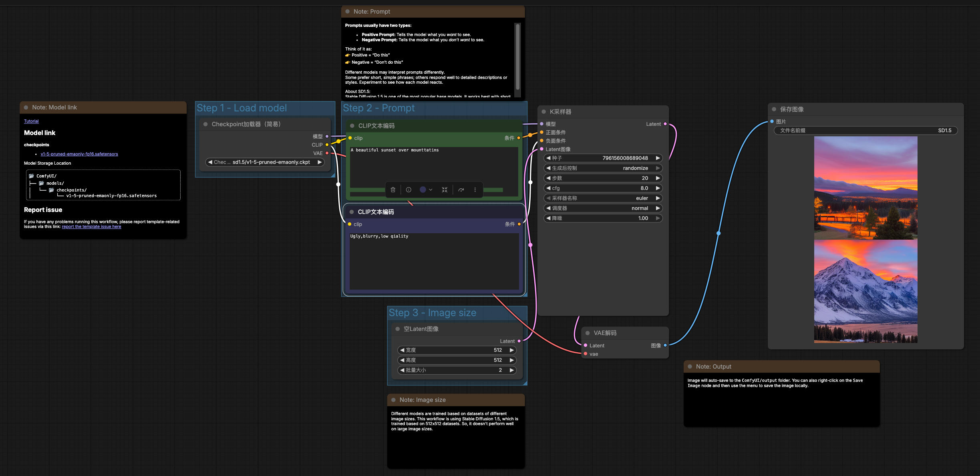Click the Step 3 - Image size group title
The height and width of the screenshot is (476, 980).
pyautogui.click(x=432, y=313)
